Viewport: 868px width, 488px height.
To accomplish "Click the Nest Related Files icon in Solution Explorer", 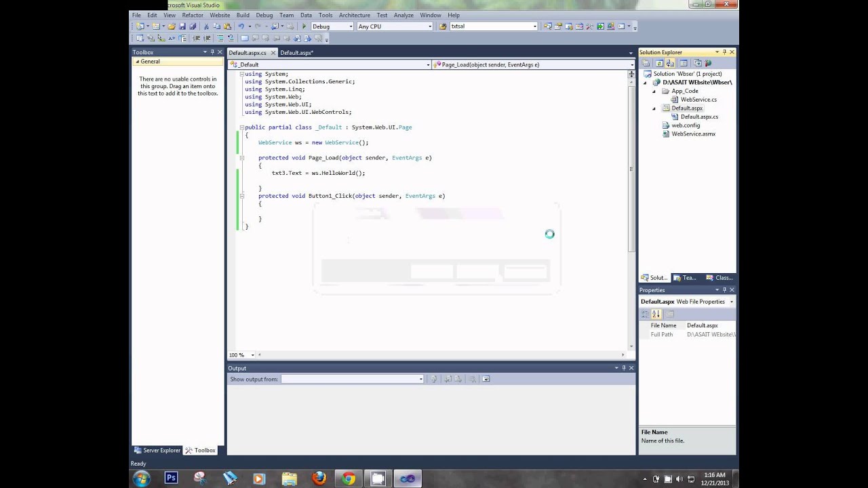I will click(x=670, y=63).
